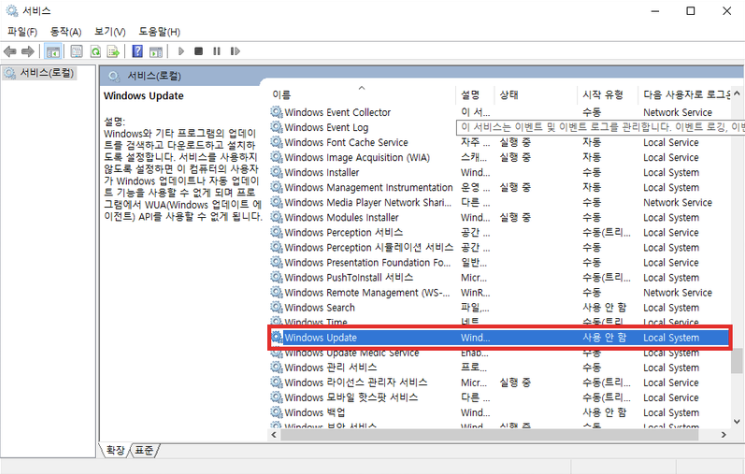Screen dimensions: 745x474
Task: Click the vertical scrollbar thumb
Action: pos(736,361)
